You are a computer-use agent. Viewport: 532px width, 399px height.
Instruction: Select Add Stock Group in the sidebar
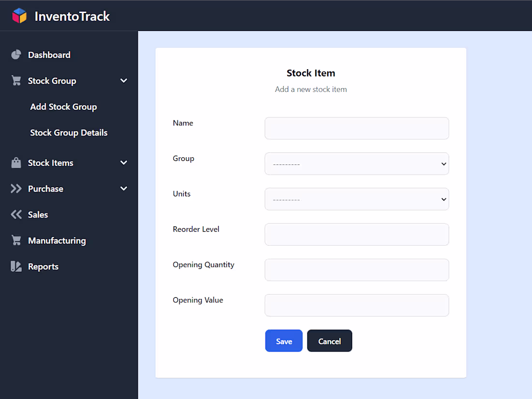[x=63, y=107]
